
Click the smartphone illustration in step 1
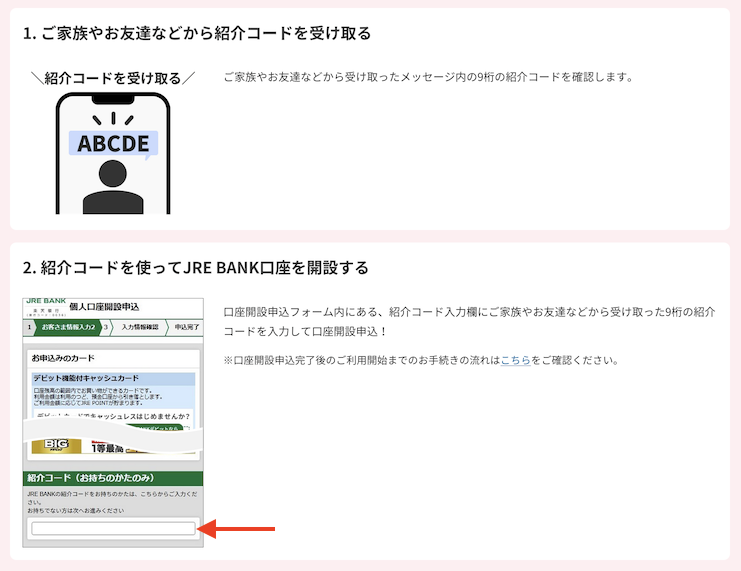pyautogui.click(x=112, y=155)
